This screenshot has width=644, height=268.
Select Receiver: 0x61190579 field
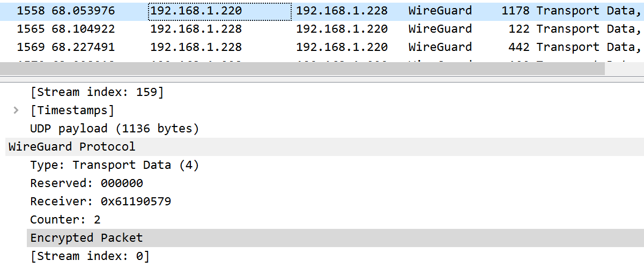100,202
